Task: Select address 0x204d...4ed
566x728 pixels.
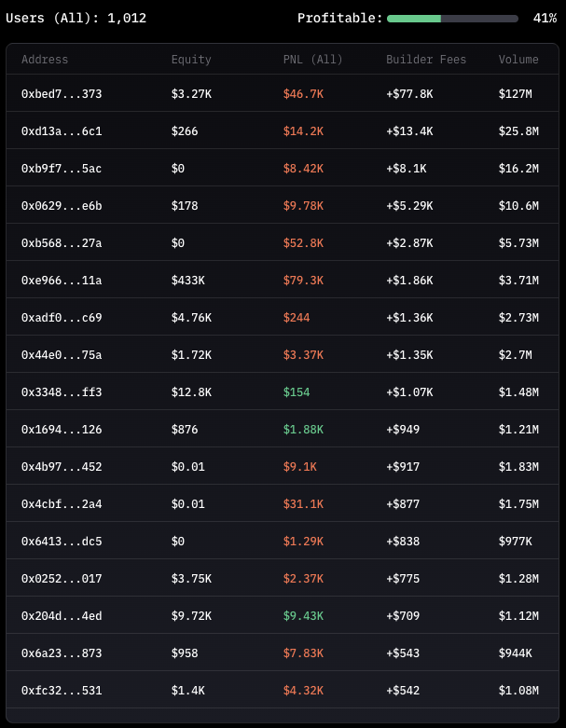Action: click(x=62, y=616)
